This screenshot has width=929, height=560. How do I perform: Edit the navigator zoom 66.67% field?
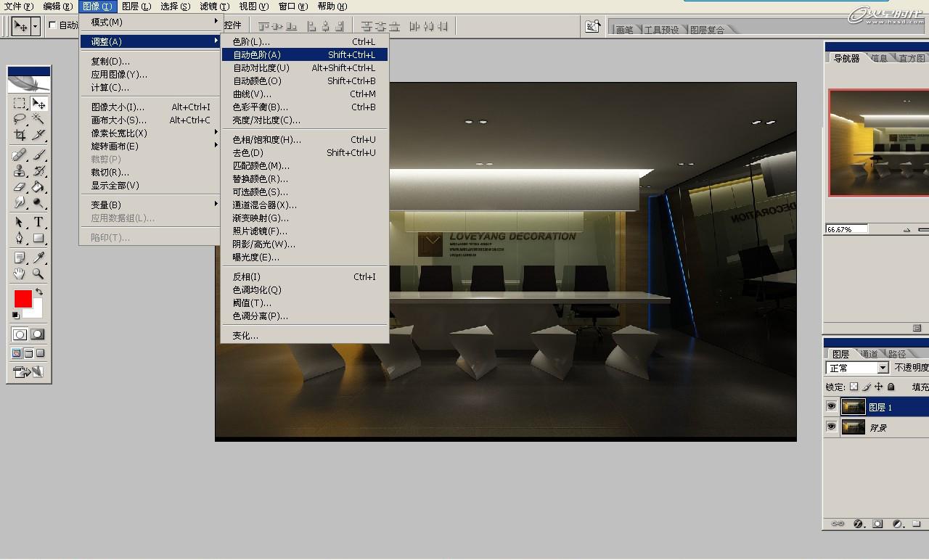coord(848,229)
